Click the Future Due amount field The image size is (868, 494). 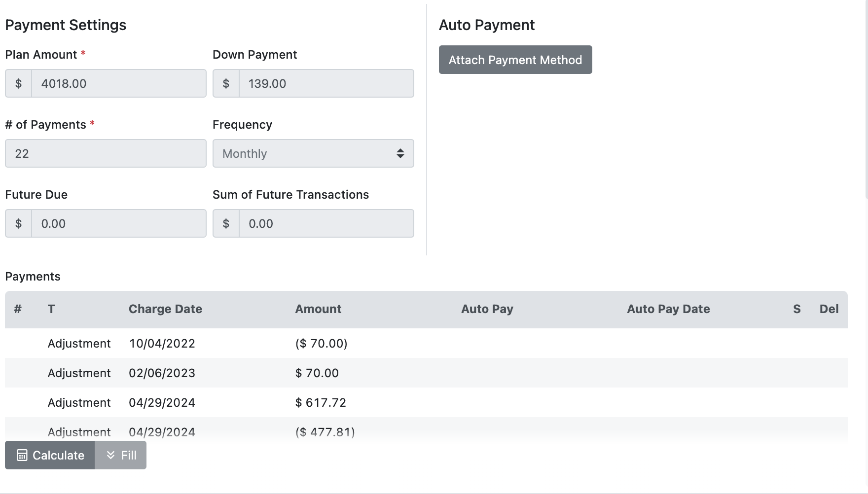click(119, 223)
